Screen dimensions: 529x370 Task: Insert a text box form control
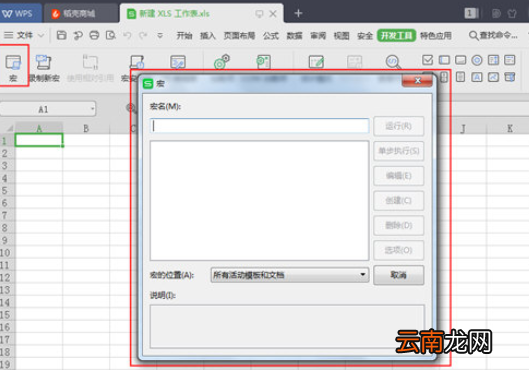[444, 60]
